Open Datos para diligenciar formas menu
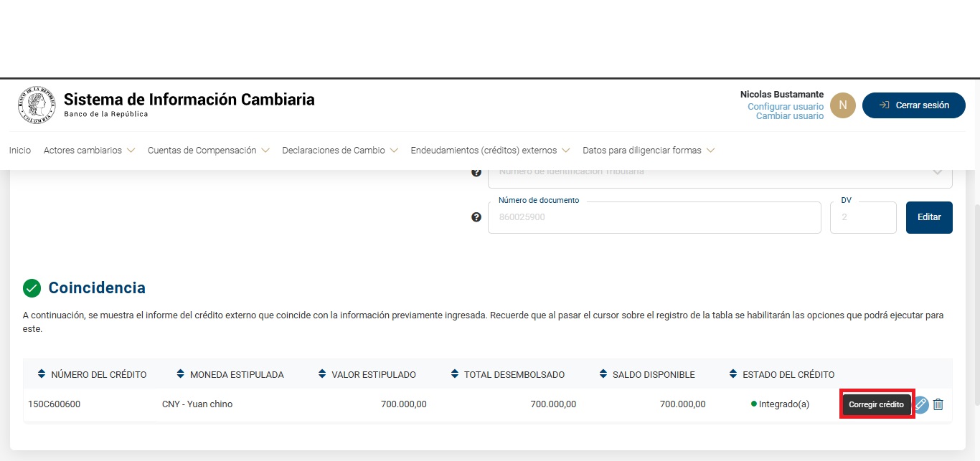Viewport: 980px width, 461px height. (648, 151)
